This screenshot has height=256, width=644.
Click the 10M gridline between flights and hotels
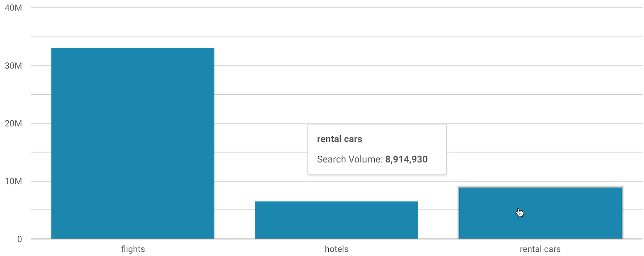pyautogui.click(x=235, y=181)
